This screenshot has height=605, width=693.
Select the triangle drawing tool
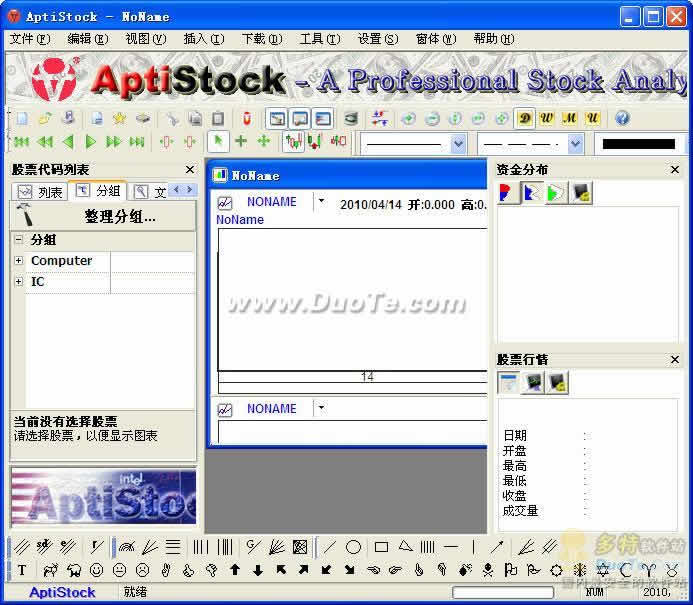click(x=405, y=547)
